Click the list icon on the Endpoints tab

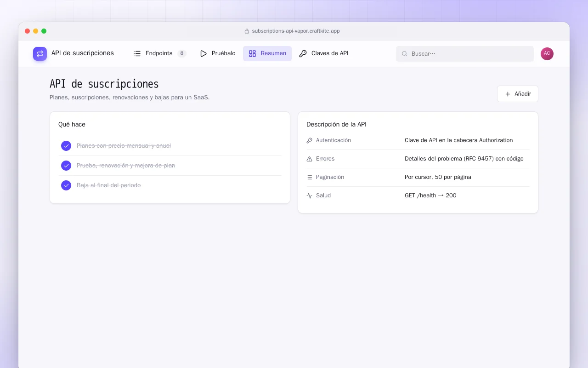click(x=137, y=53)
